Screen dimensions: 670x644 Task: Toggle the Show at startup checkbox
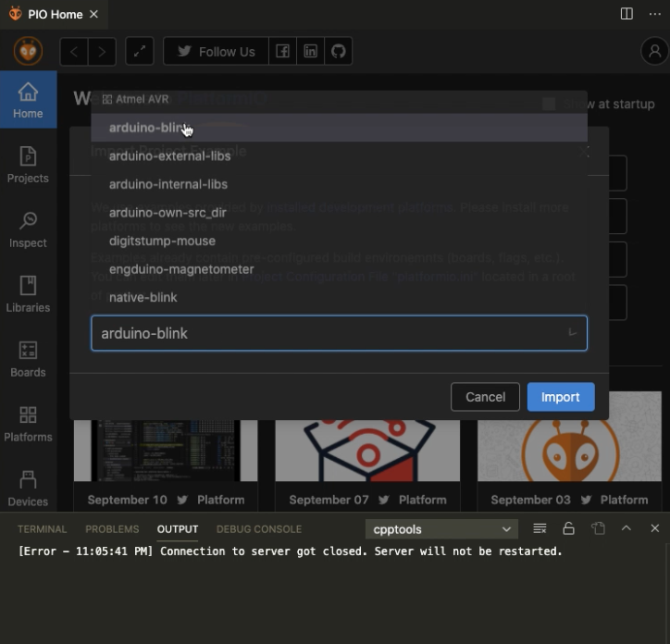point(549,104)
